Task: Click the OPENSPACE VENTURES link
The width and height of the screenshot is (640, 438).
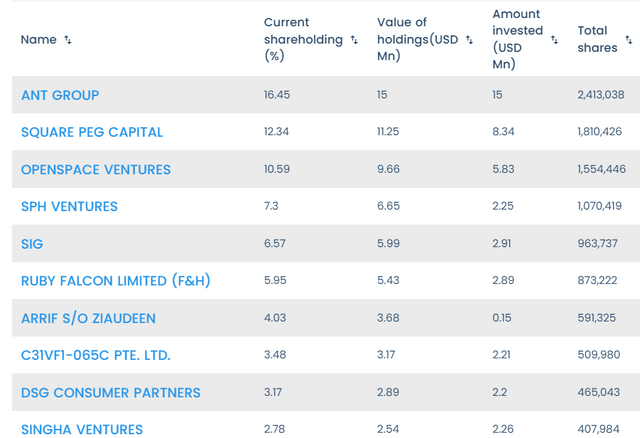Action: click(96, 169)
